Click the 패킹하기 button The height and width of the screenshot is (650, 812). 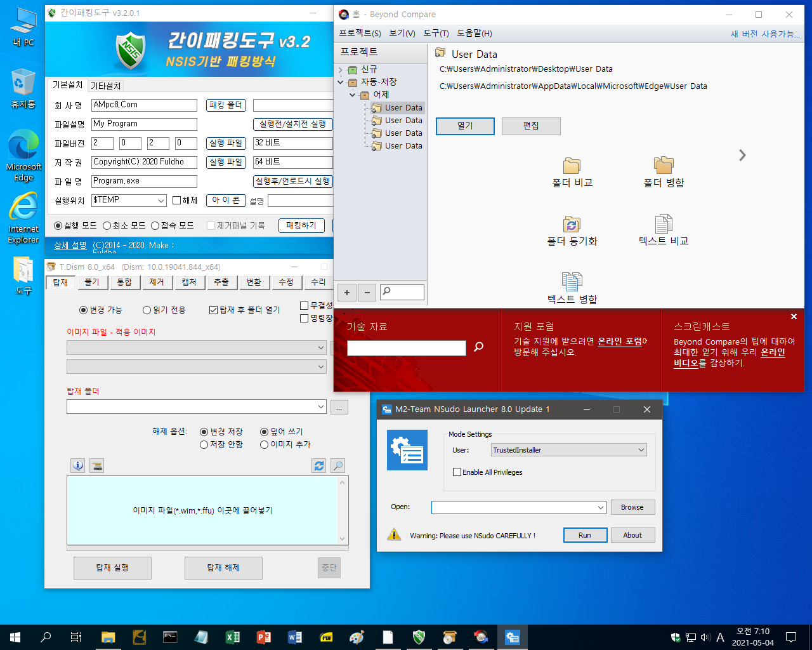301,225
